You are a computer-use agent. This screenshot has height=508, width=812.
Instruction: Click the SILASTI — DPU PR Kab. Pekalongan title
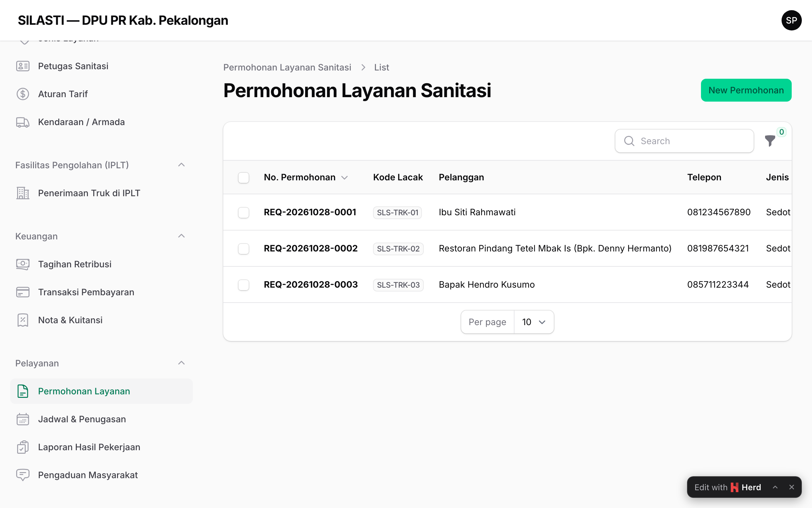pos(123,21)
